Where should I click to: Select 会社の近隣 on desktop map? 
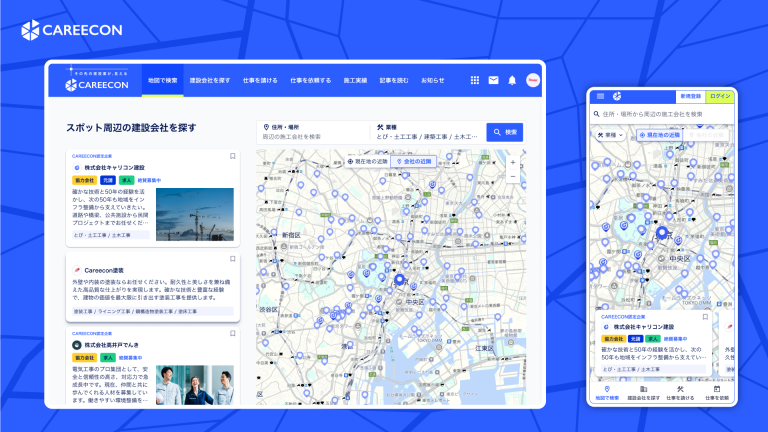coord(414,161)
